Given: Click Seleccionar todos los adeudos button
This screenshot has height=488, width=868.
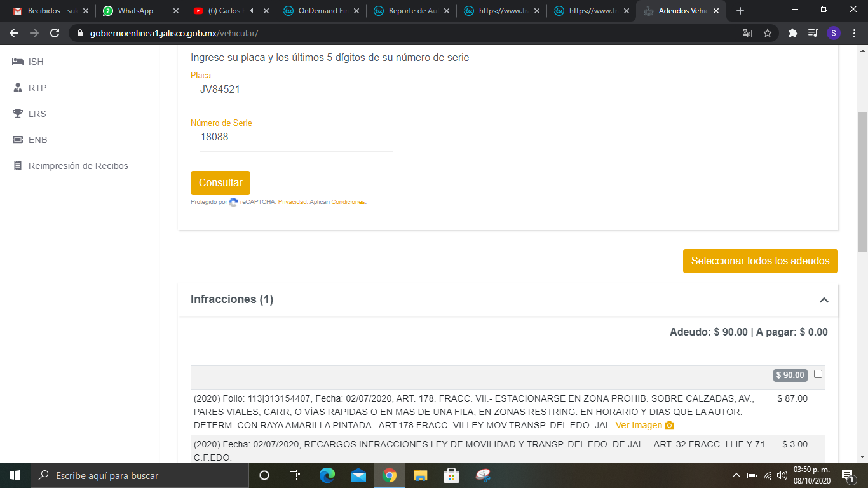Looking at the screenshot, I should click(x=760, y=261).
